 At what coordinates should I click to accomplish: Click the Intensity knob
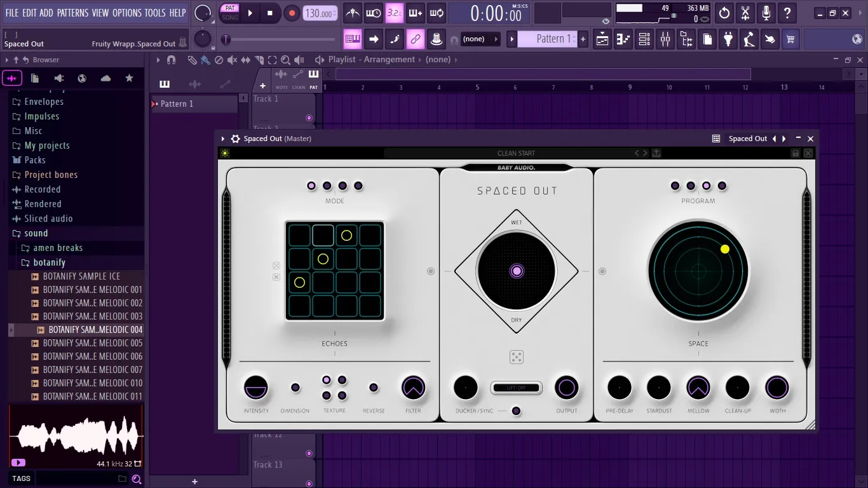point(255,388)
